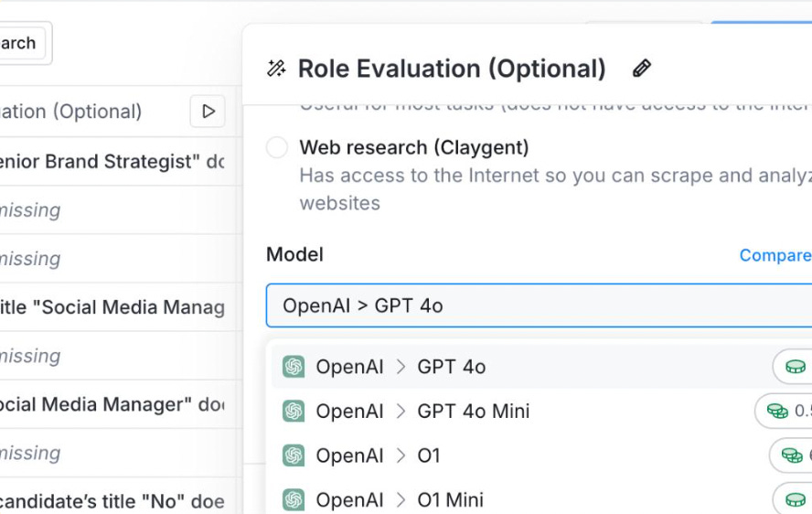Click the chevron arrow in the GPT 4o Mini row
Screen dimensions: 812x514
401,412
